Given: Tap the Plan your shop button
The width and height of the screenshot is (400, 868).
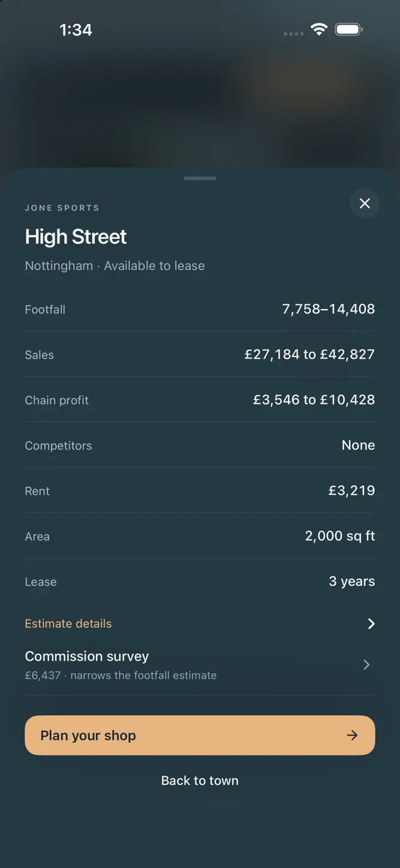Looking at the screenshot, I should click(200, 735).
